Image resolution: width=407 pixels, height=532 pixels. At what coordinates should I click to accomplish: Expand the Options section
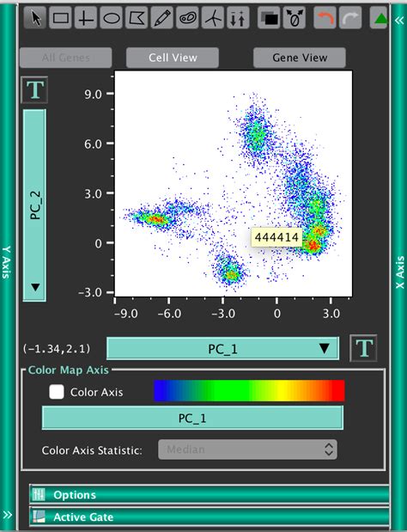click(x=210, y=495)
